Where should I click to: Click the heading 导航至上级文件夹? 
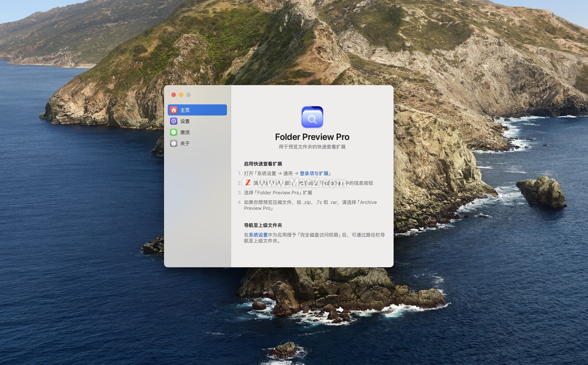tap(263, 225)
